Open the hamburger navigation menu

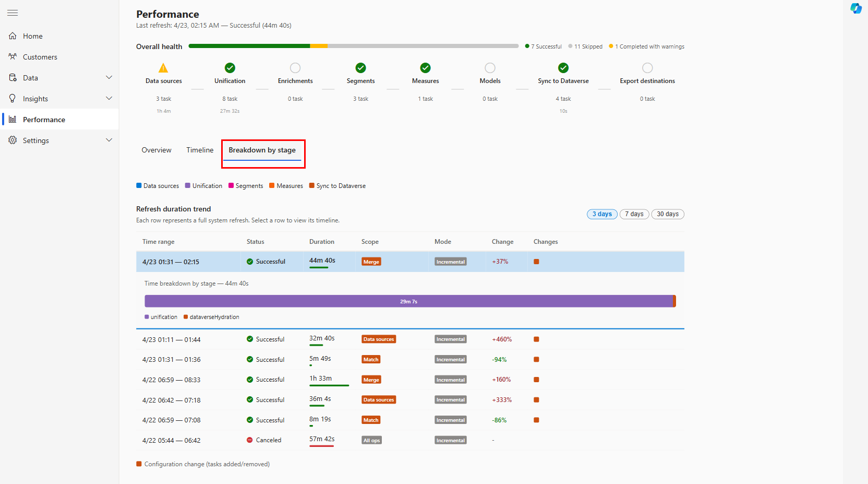13,13
